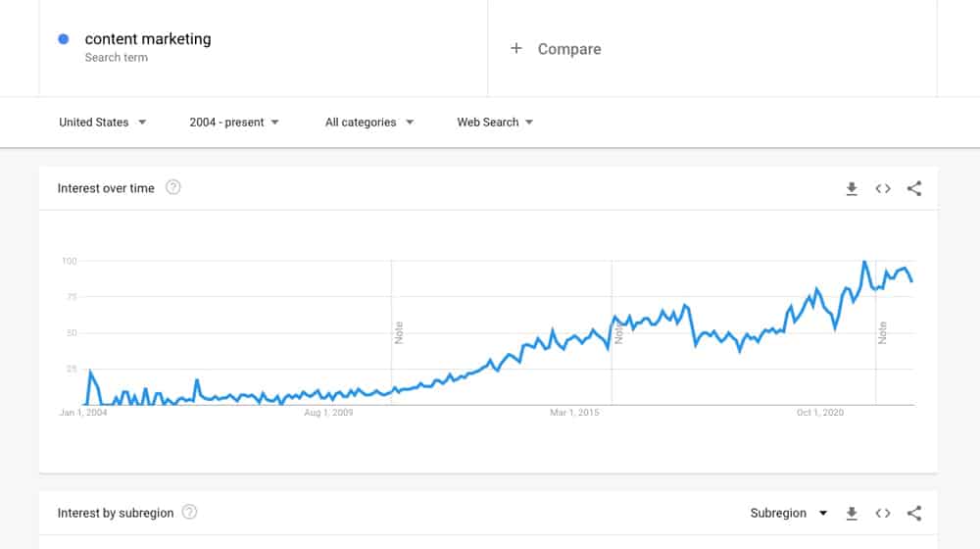
Task: Open the Note marker near Mar 2015
Action: (618, 332)
